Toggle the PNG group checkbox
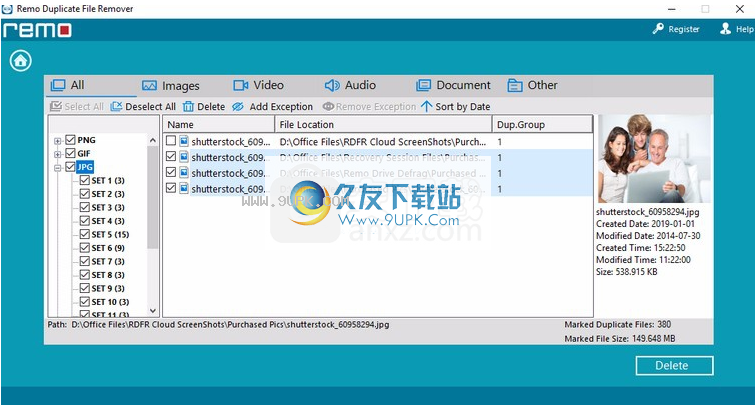 coord(70,140)
